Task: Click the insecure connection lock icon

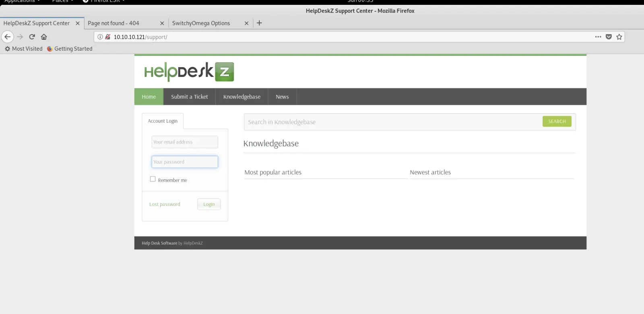Action: click(108, 37)
